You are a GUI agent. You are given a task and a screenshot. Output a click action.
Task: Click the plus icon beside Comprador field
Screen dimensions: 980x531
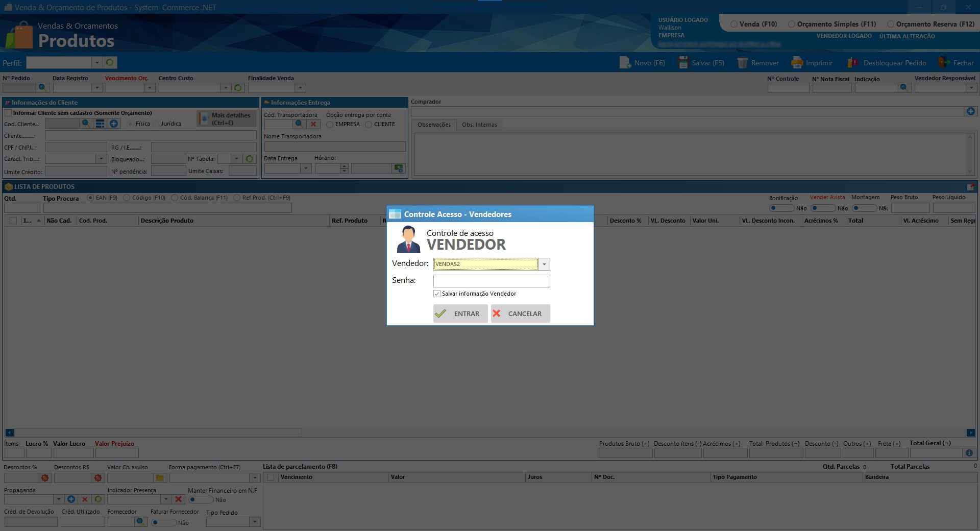(970, 111)
